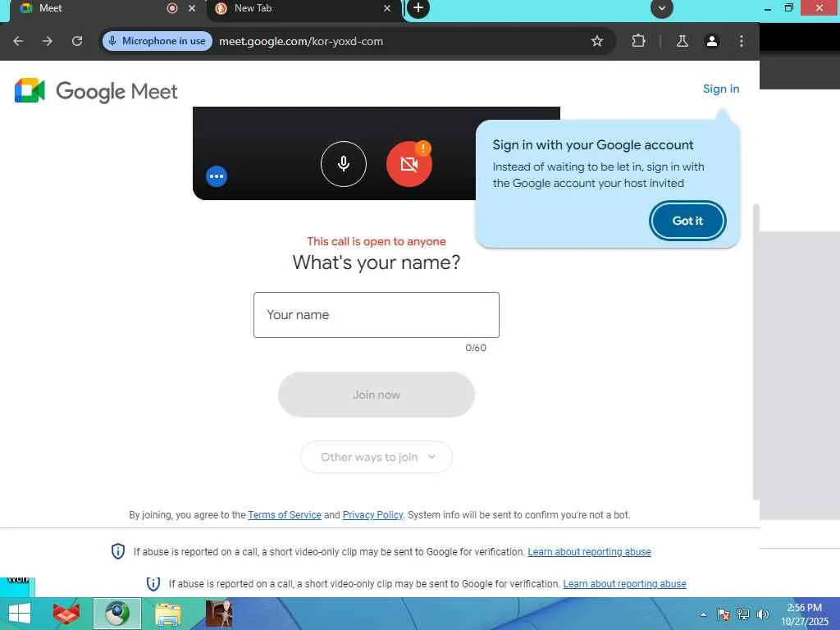Open the profile avatar menu
Screen dimensions: 840x630
pos(711,41)
